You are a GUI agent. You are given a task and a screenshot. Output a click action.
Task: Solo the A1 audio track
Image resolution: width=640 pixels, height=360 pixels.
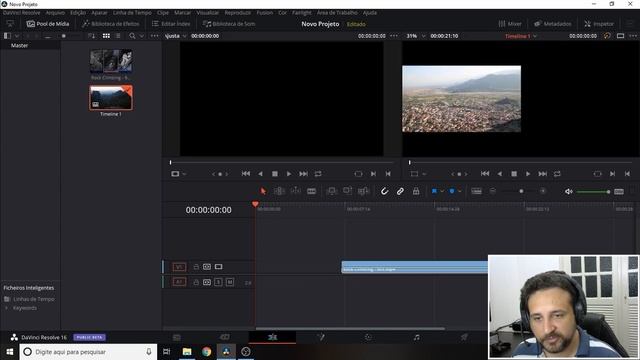tap(218, 282)
